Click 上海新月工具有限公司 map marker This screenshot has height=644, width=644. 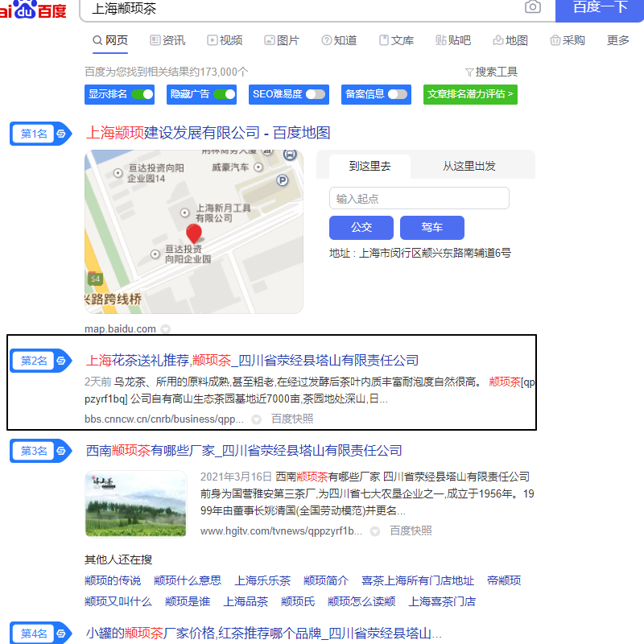[185, 213]
